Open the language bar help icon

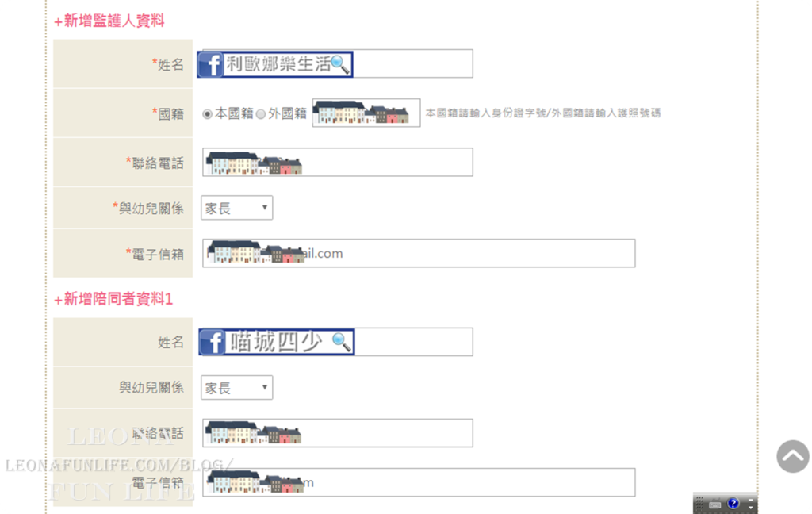733,503
